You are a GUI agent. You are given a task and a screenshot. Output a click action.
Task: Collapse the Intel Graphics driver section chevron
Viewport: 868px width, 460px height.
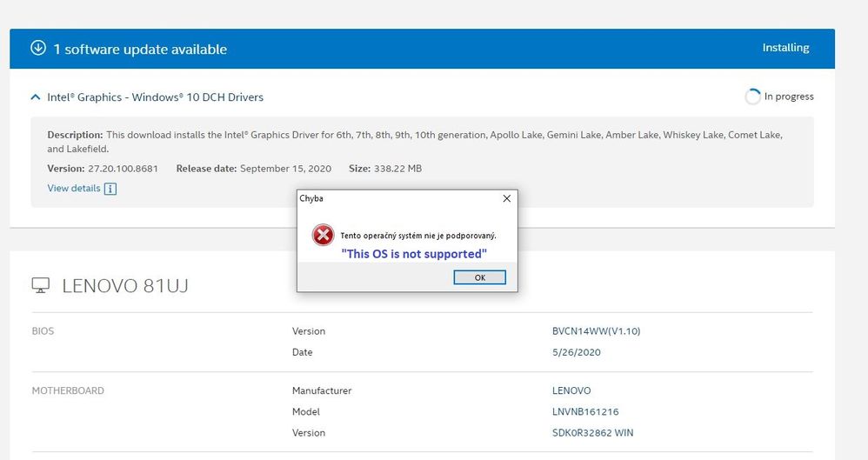click(36, 97)
